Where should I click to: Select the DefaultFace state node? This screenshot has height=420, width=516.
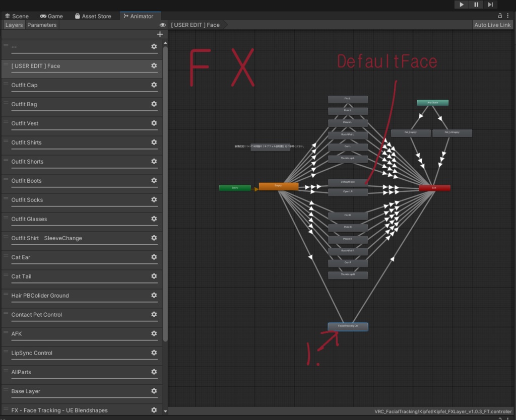point(348,183)
